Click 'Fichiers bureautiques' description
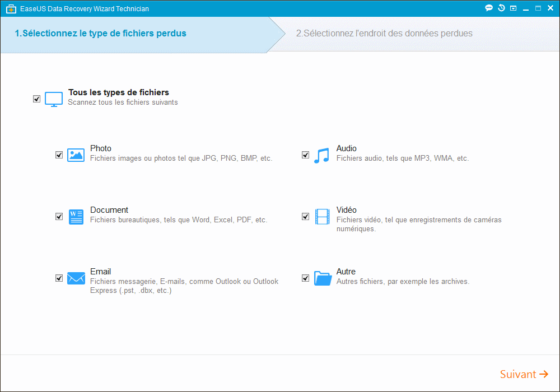The height and width of the screenshot is (392, 560). click(x=179, y=220)
